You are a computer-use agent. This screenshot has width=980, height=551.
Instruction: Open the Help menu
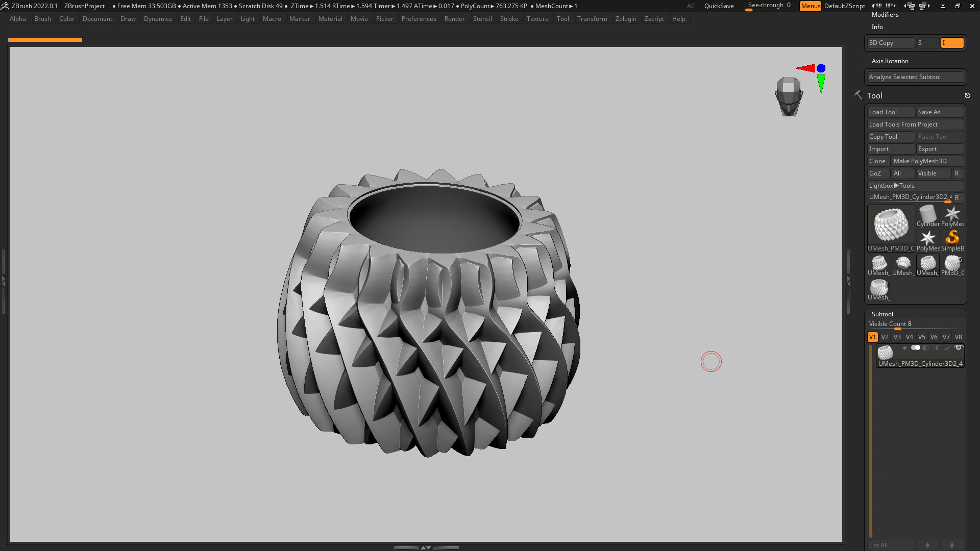[678, 19]
